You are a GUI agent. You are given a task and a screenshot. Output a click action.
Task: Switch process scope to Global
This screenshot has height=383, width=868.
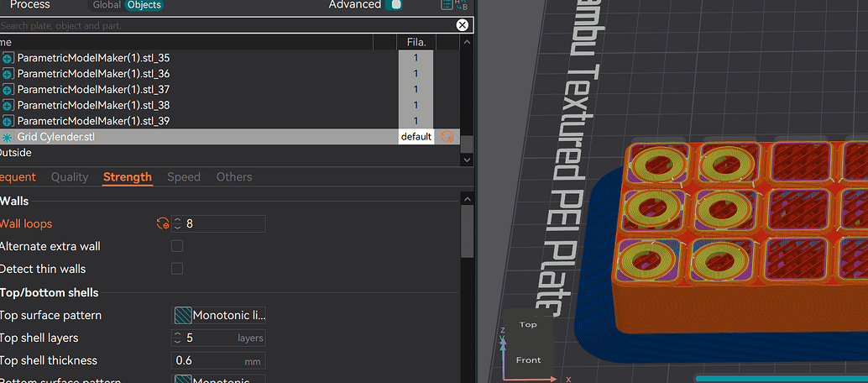pos(107,5)
